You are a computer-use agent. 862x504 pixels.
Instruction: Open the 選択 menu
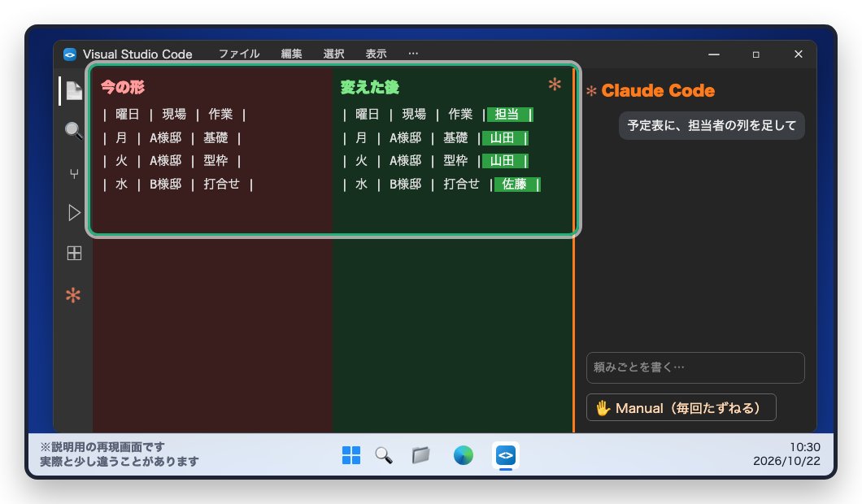pyautogui.click(x=333, y=54)
